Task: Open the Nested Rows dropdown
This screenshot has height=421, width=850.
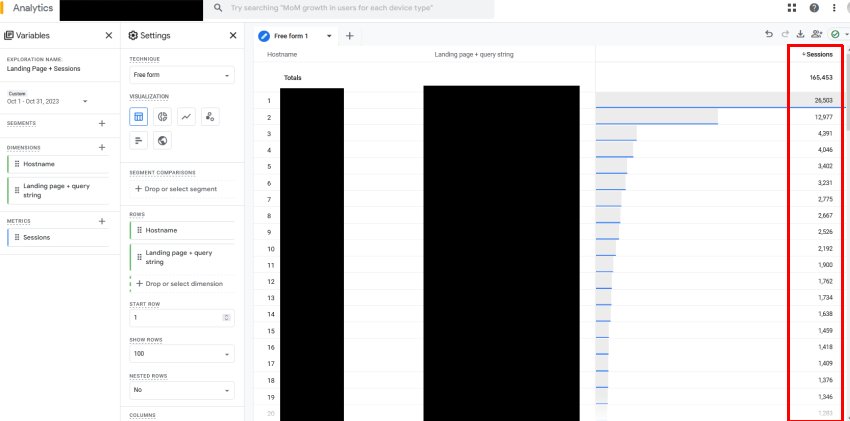Action: [x=181, y=390]
